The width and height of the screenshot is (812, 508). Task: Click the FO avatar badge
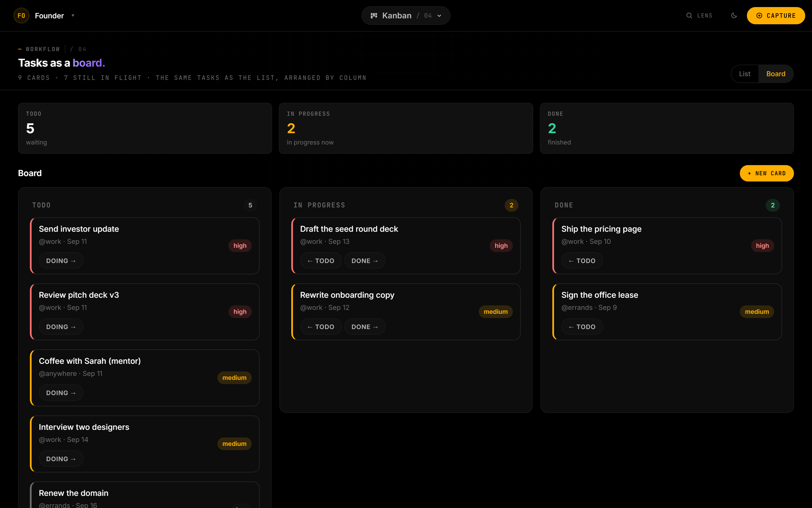point(21,16)
